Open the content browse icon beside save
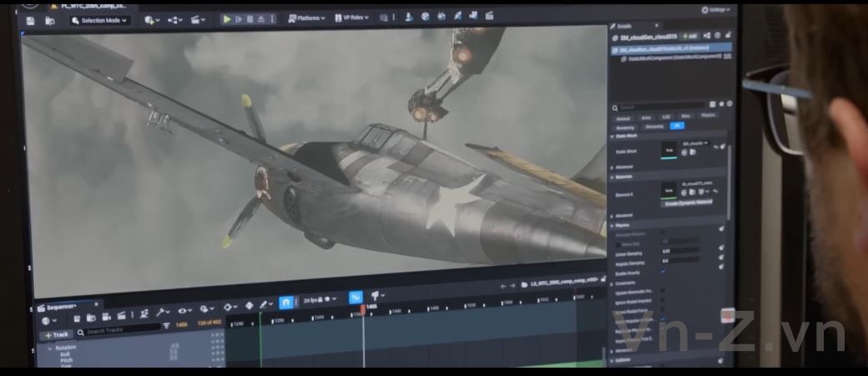This screenshot has width=868, height=376. point(50,21)
